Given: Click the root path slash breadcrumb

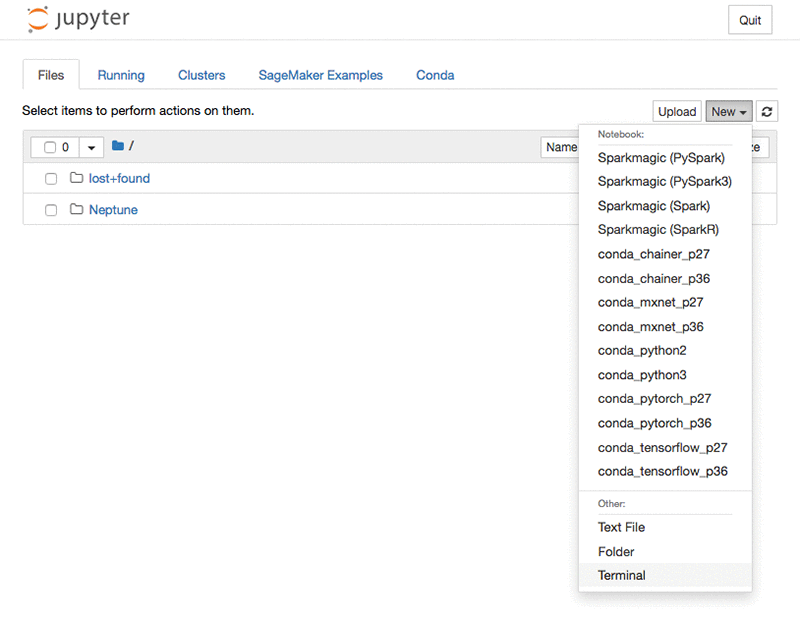Looking at the screenshot, I should tap(132, 146).
